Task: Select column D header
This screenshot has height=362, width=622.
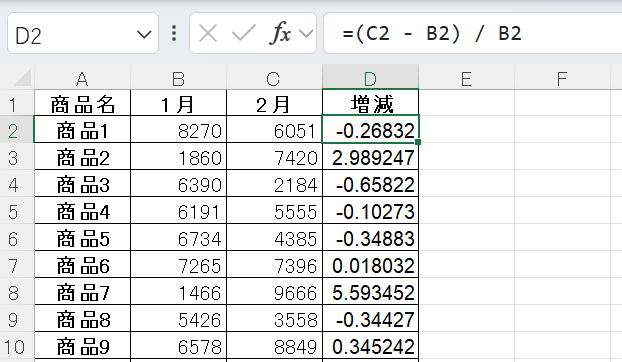Action: pyautogui.click(x=371, y=78)
